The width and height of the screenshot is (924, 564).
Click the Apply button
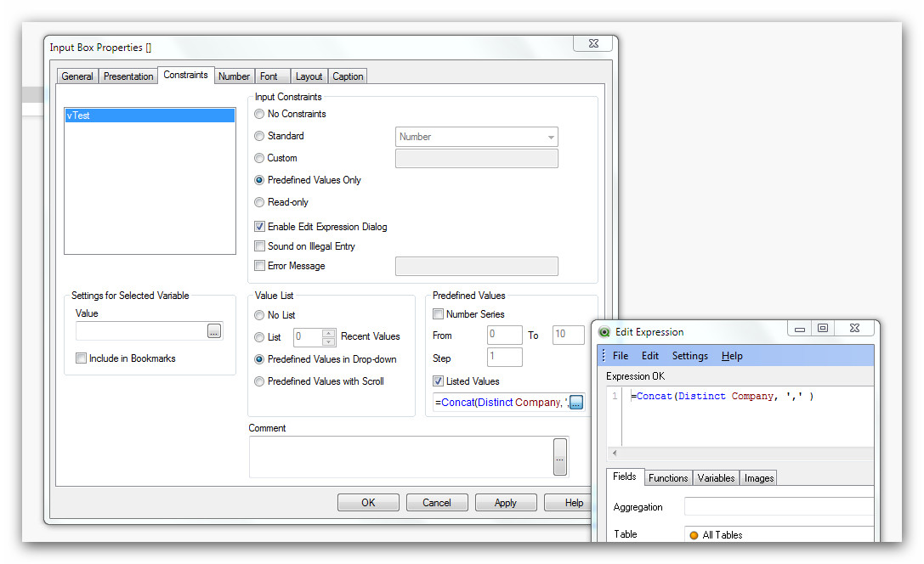506,503
